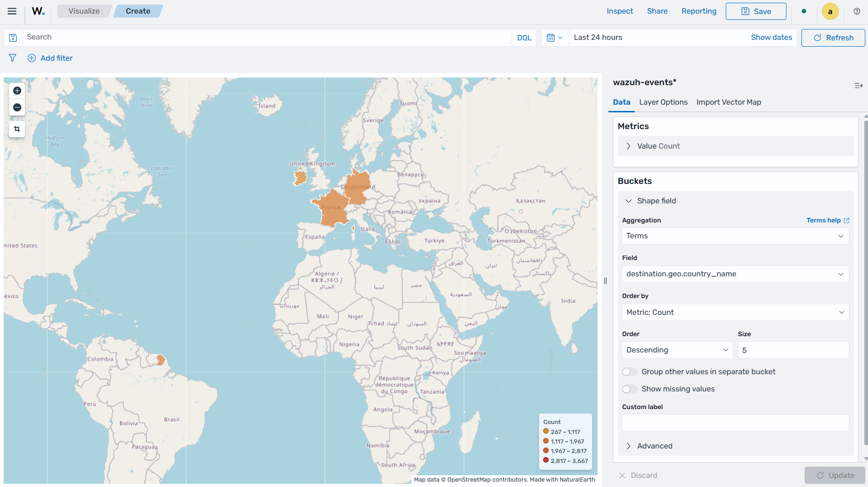
Task: Click the OpenStreetMap attribution text
Action: click(504, 480)
